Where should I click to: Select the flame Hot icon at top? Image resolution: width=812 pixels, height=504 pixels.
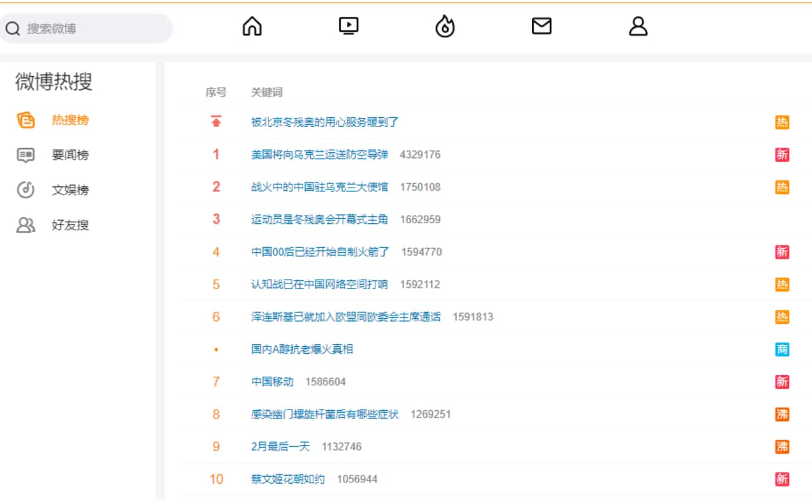coord(445,27)
